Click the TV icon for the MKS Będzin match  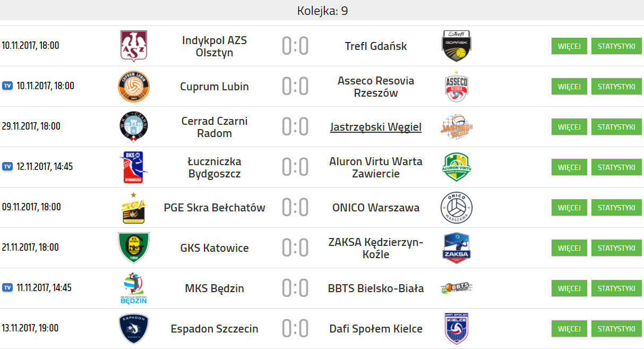[7, 288]
